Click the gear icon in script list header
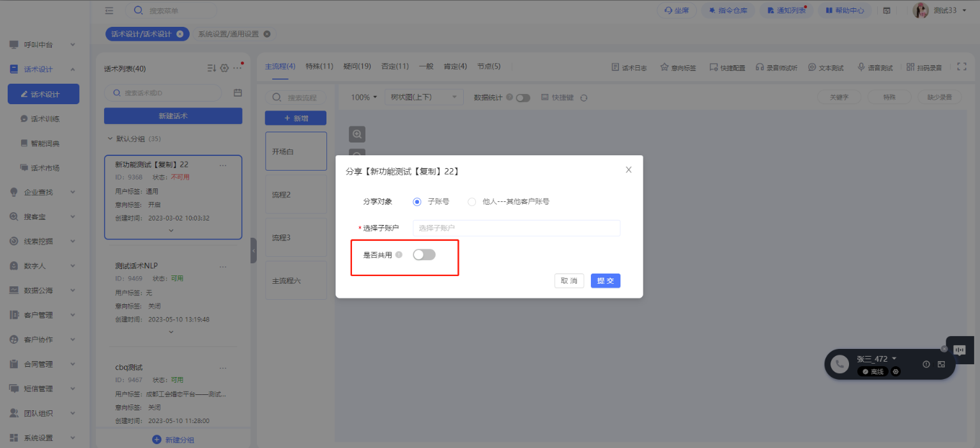 (x=224, y=68)
